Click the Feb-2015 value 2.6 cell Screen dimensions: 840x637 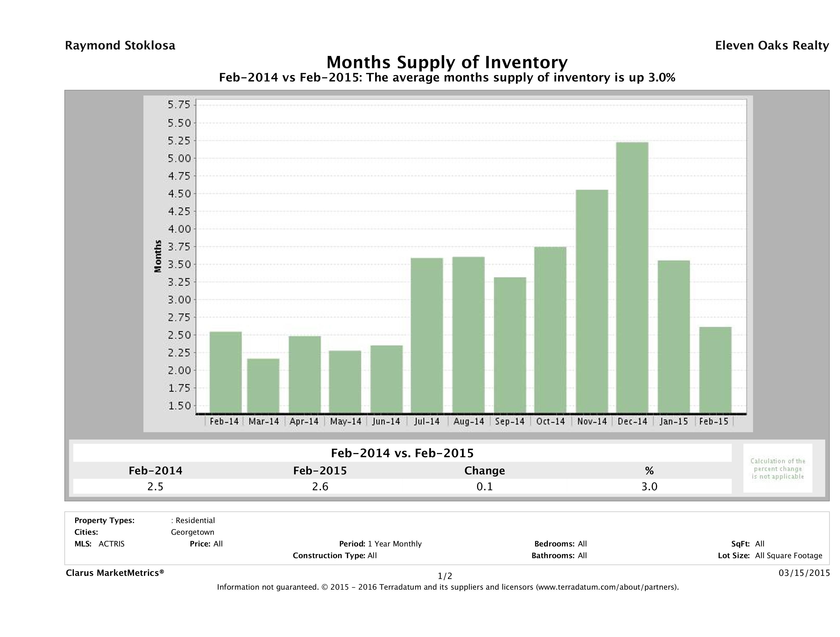tap(320, 486)
